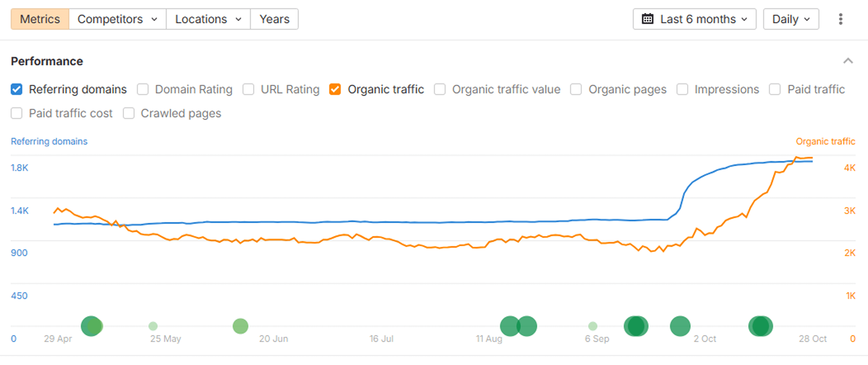This screenshot has width=868, height=365.
Task: Click the small event dot near 25 May
Action: tap(153, 326)
